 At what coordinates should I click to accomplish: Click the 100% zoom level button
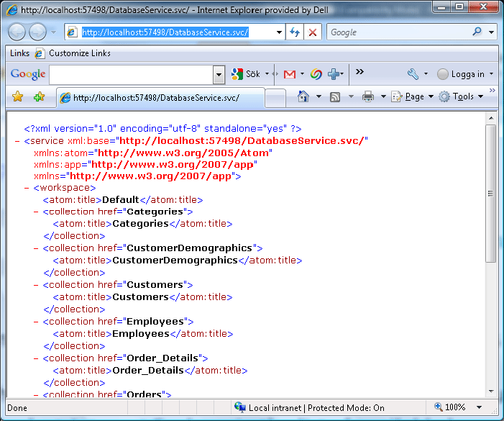click(x=450, y=407)
